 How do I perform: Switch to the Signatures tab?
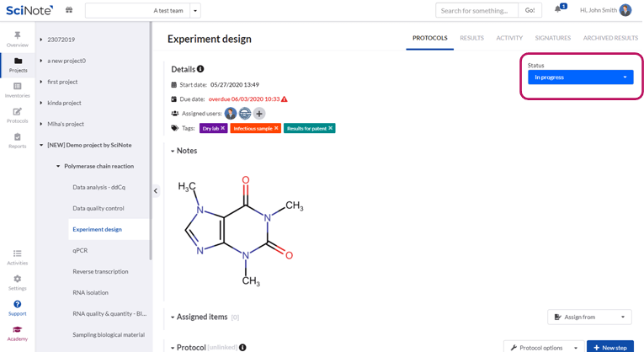pyautogui.click(x=552, y=38)
